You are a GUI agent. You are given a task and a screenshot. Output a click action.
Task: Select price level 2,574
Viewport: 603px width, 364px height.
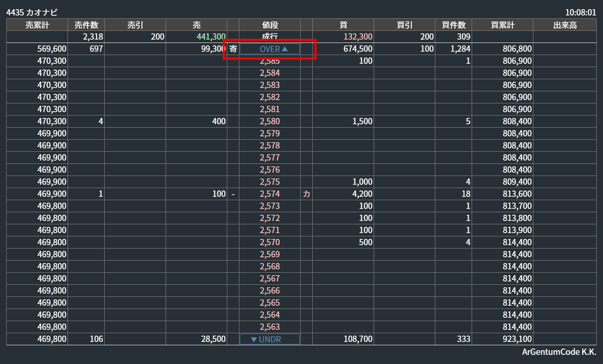point(270,194)
